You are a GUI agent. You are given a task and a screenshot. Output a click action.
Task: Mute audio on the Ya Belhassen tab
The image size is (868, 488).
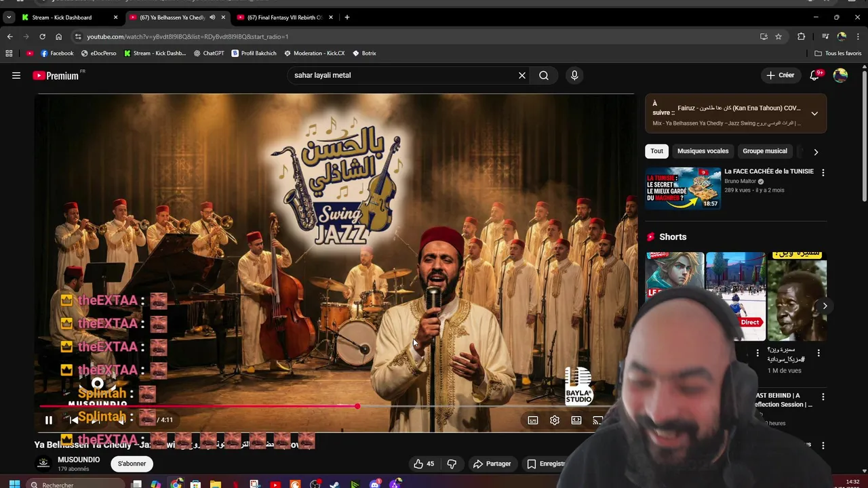(x=212, y=17)
